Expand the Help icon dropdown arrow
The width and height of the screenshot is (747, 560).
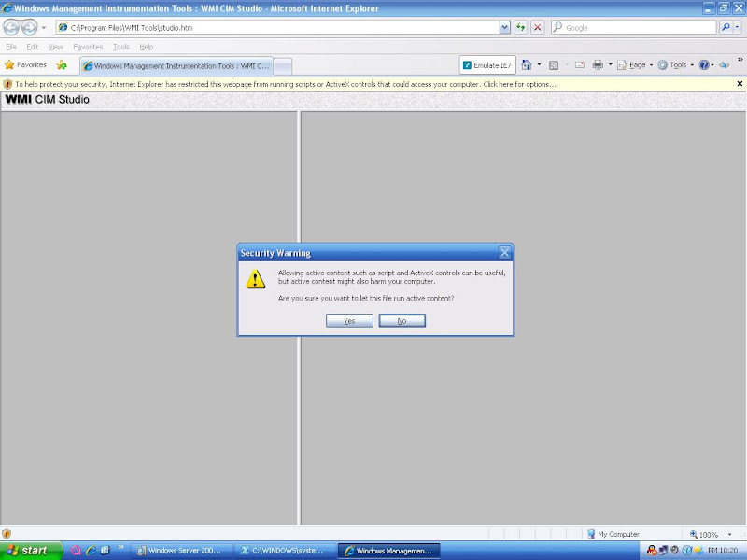click(712, 65)
